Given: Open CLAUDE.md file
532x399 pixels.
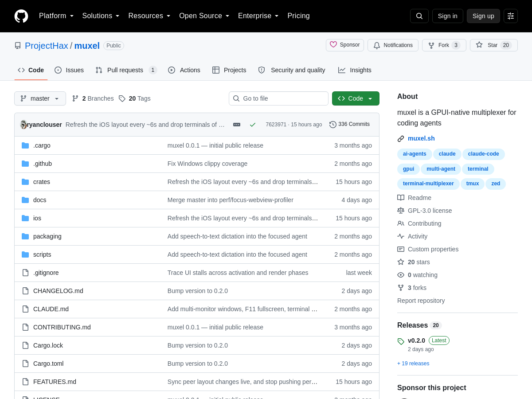Looking at the screenshot, I should [x=51, y=309].
